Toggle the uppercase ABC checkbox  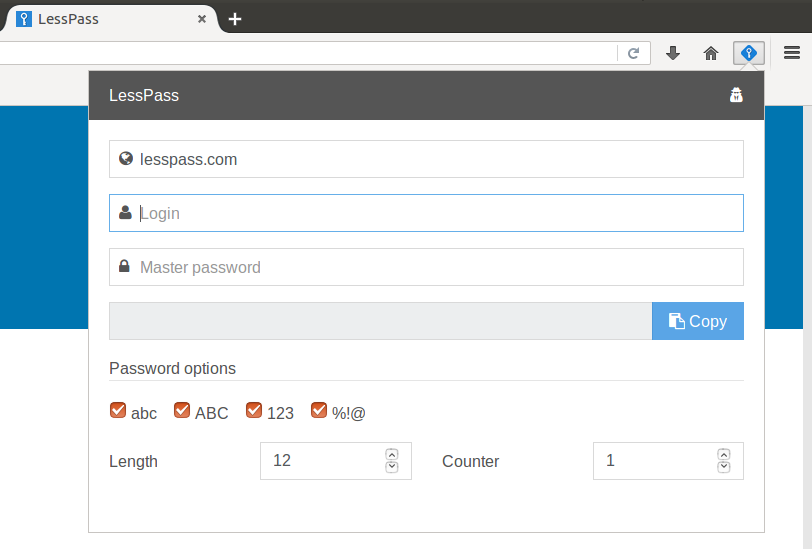coord(182,410)
